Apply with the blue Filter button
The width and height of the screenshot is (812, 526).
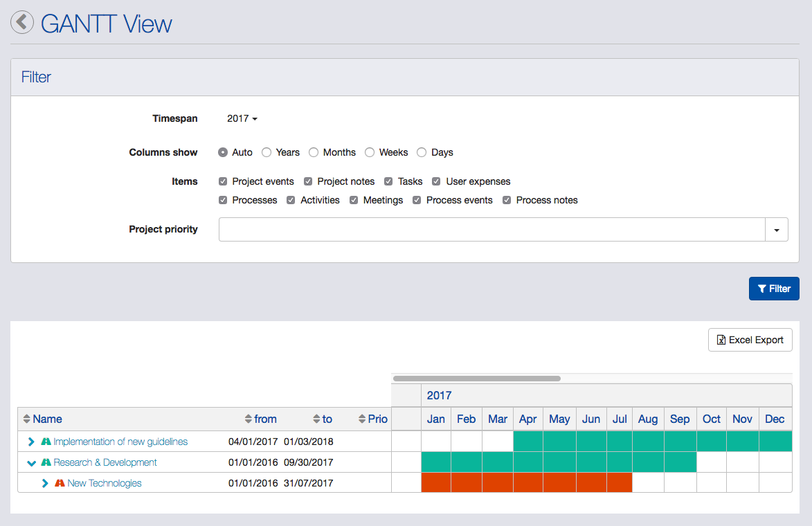click(774, 289)
